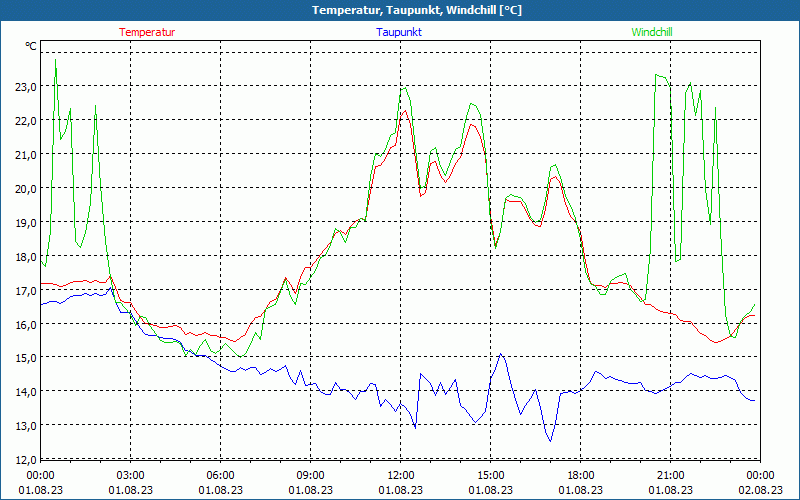Click the '18:00' time axis label
The height and width of the screenshot is (500, 800).
tap(581, 476)
